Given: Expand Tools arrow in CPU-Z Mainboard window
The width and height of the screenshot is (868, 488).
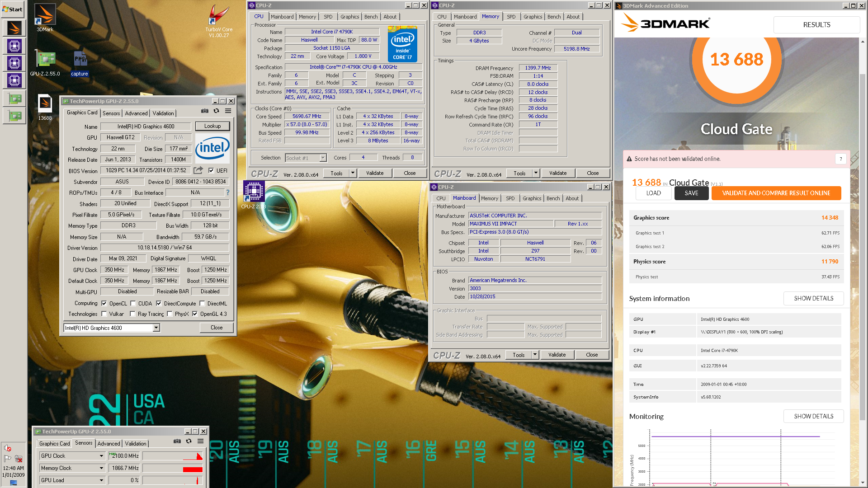Looking at the screenshot, I should tap(535, 355).
